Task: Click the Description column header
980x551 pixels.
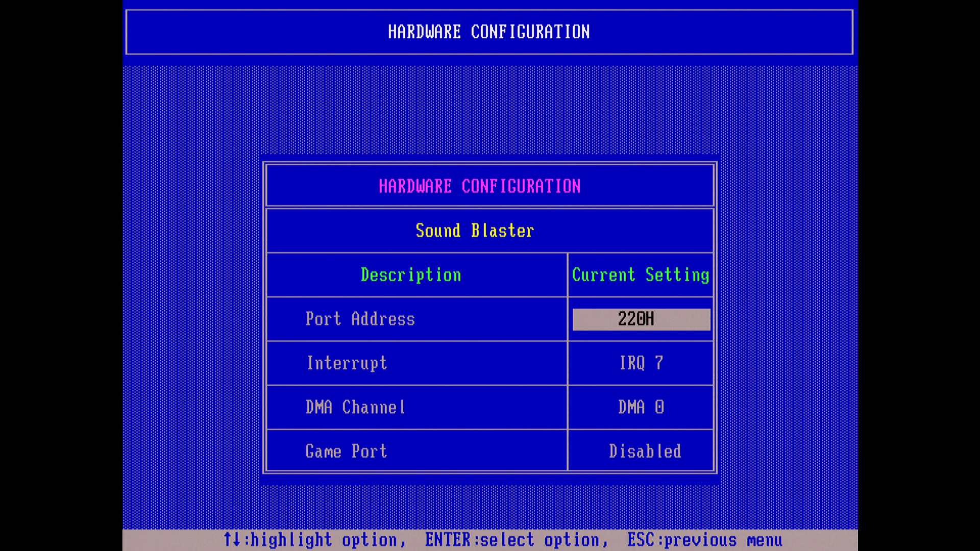Action: coord(410,275)
